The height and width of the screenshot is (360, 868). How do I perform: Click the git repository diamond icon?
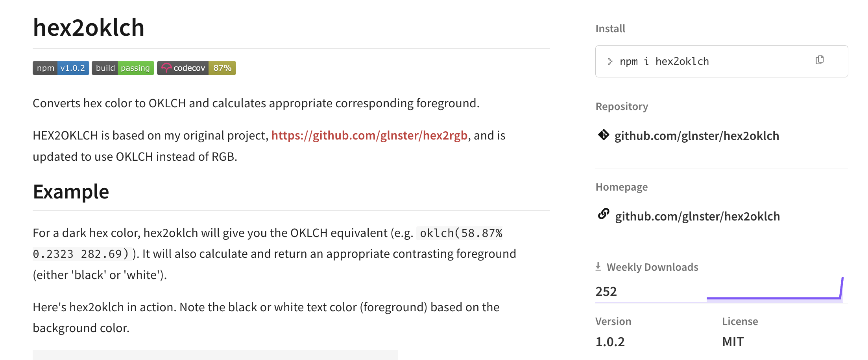603,135
